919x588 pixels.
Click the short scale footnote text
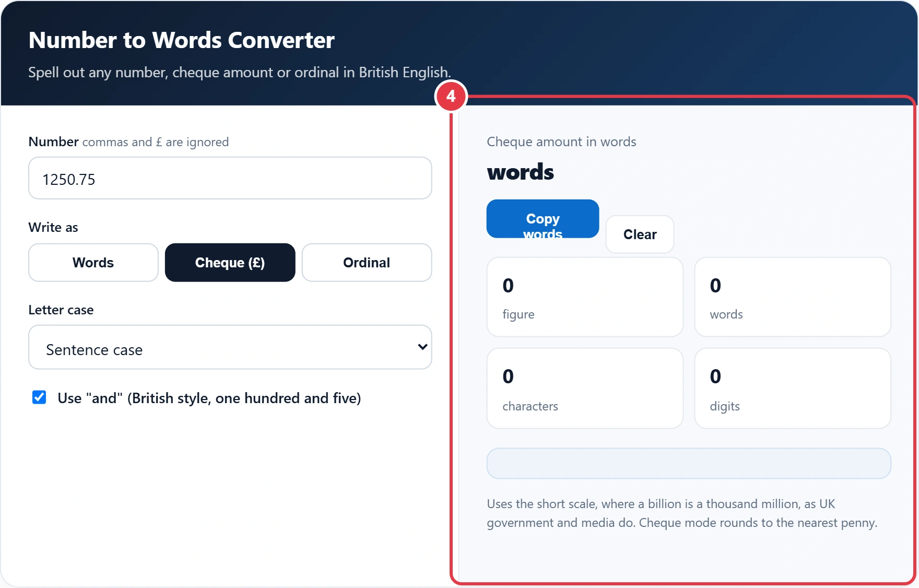click(682, 513)
